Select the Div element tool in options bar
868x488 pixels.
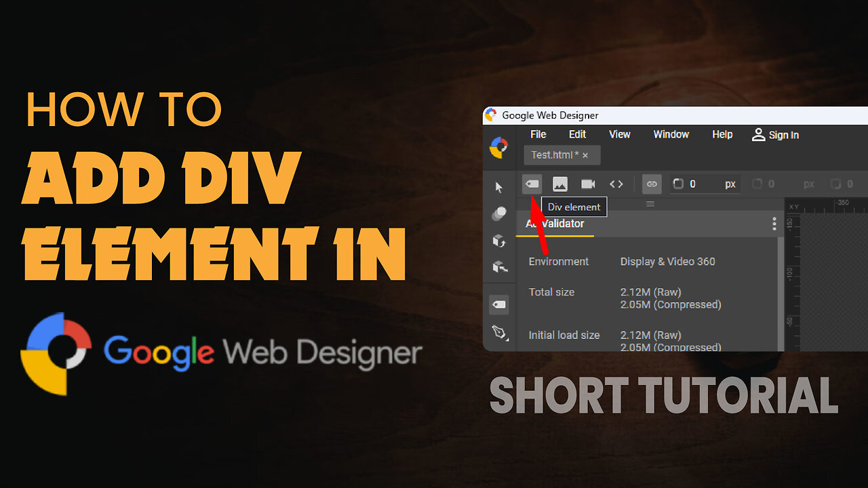coord(532,184)
